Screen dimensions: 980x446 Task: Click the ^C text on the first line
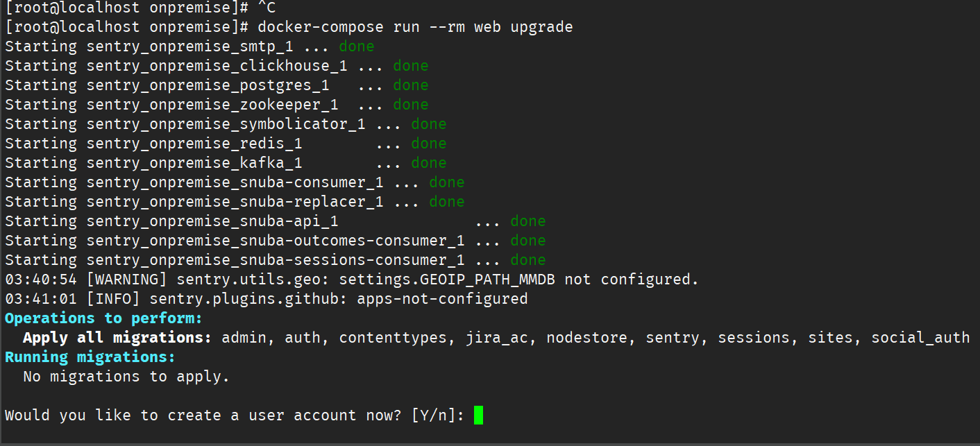click(267, 8)
